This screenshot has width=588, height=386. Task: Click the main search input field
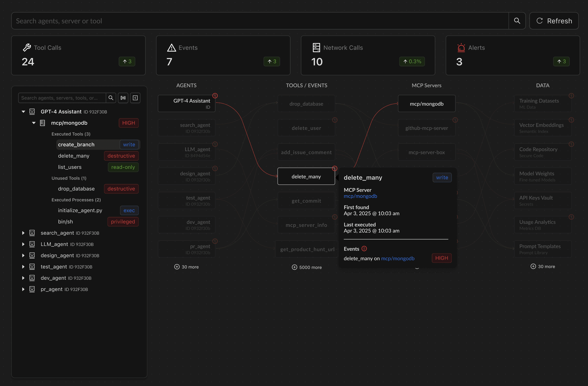[259, 21]
